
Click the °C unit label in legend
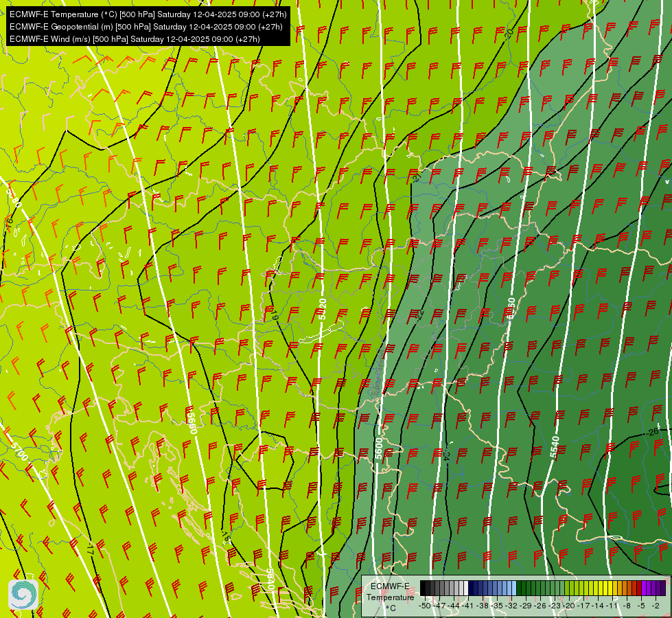click(x=391, y=608)
